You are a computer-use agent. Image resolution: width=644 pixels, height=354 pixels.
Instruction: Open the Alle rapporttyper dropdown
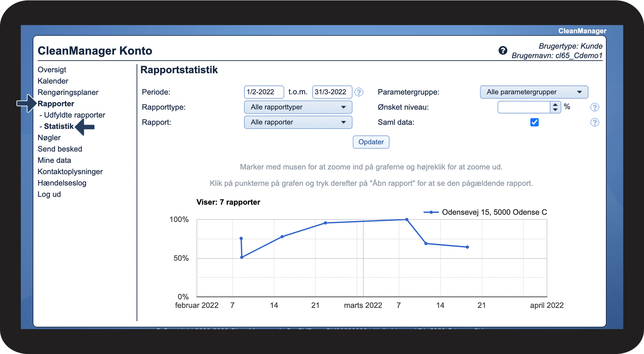(x=298, y=107)
